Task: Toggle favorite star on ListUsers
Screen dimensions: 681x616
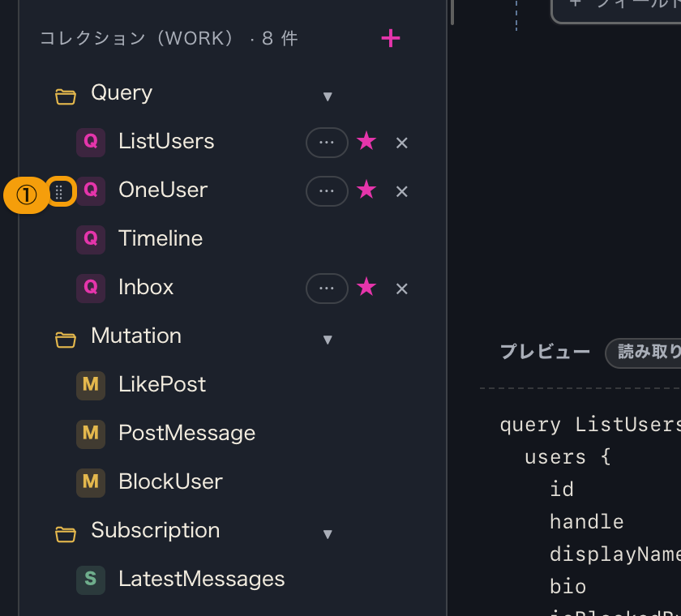Action: (366, 142)
